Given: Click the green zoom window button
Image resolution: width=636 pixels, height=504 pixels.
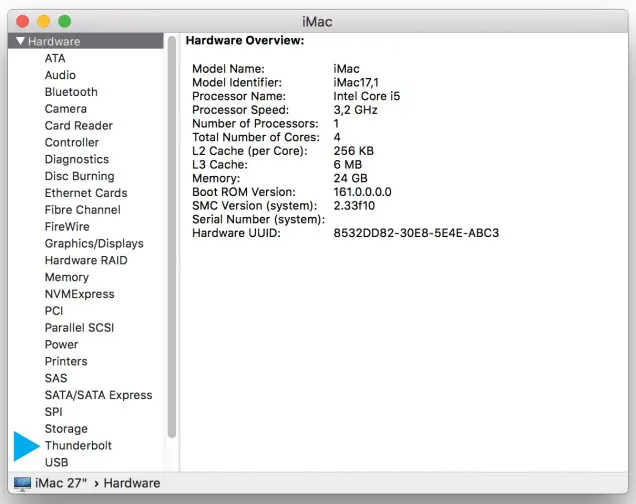Looking at the screenshot, I should coord(65,21).
